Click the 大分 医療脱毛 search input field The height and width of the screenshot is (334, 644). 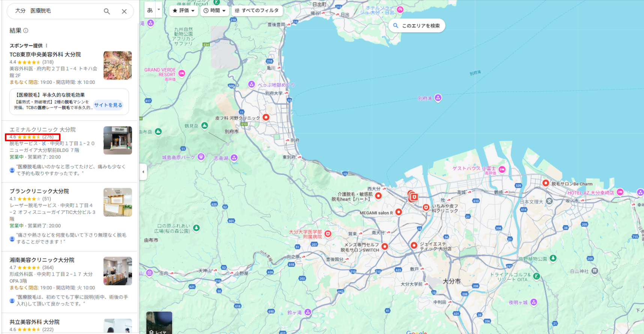click(56, 11)
